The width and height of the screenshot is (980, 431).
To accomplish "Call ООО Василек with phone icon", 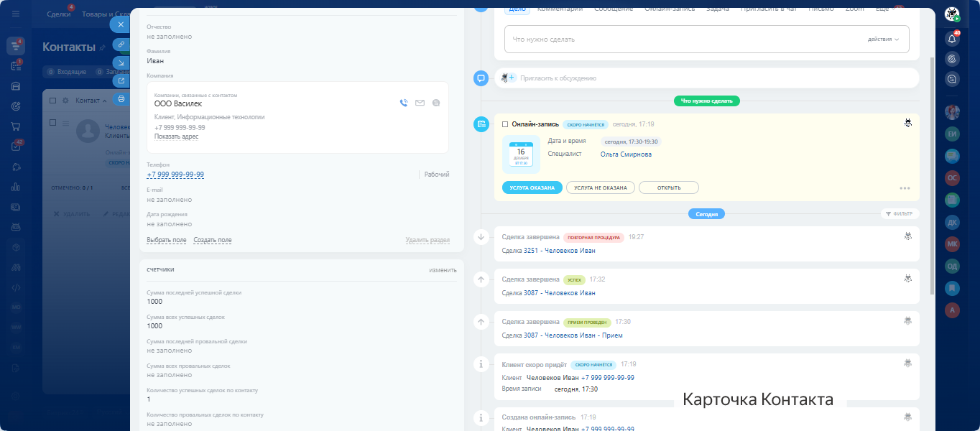I will click(x=404, y=103).
